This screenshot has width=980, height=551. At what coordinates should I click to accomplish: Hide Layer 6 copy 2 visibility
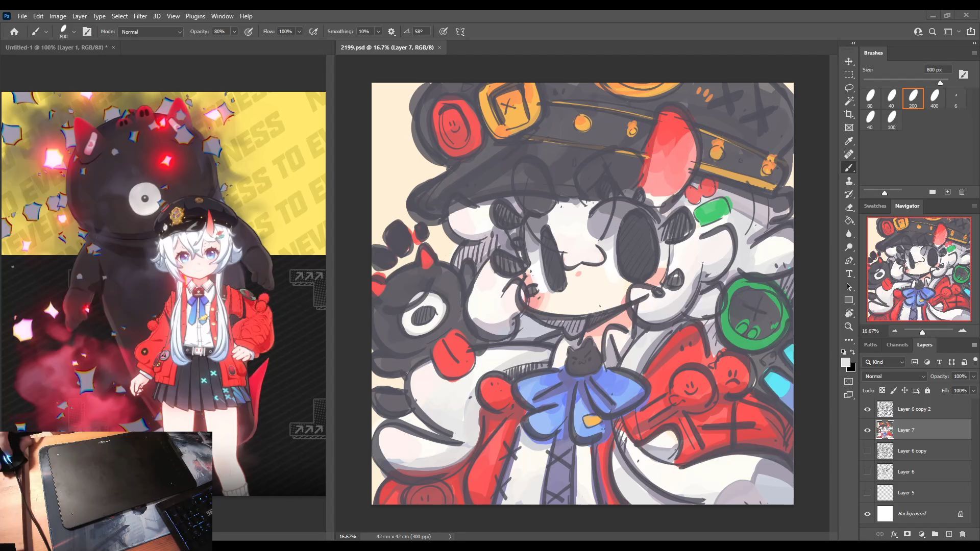click(867, 409)
